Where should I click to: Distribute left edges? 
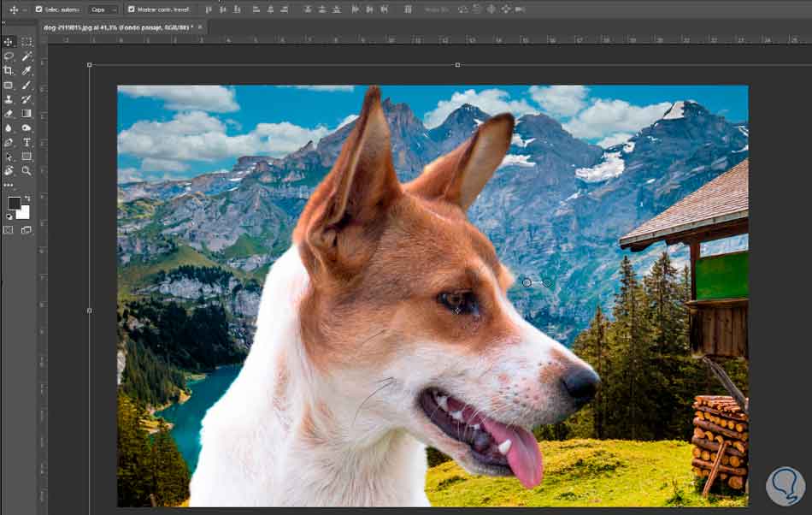coord(356,9)
